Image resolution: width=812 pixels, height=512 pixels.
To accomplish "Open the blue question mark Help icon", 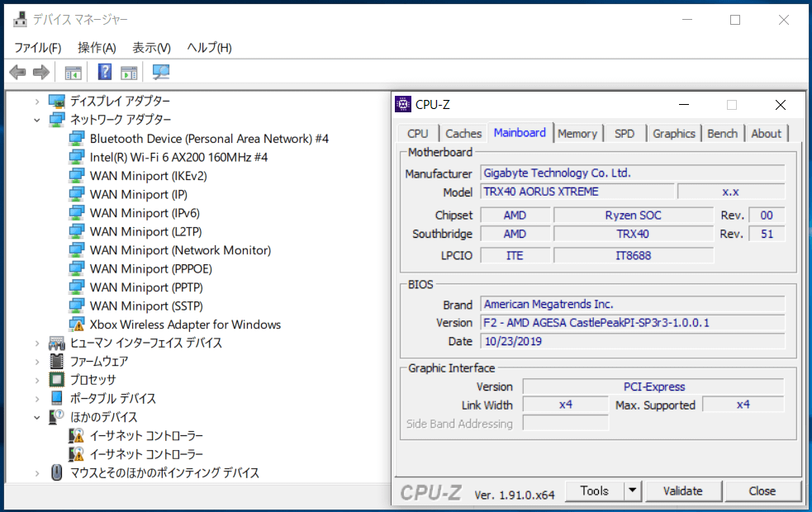I will (105, 72).
